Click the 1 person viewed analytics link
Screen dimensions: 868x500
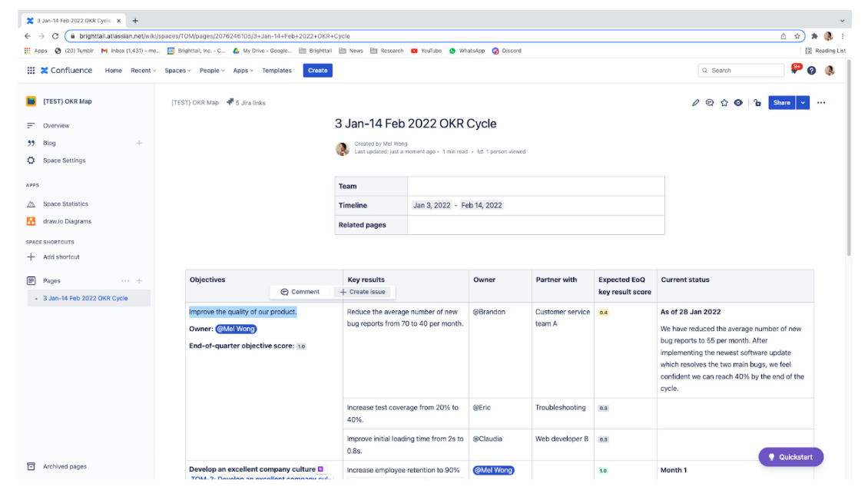[x=502, y=152]
